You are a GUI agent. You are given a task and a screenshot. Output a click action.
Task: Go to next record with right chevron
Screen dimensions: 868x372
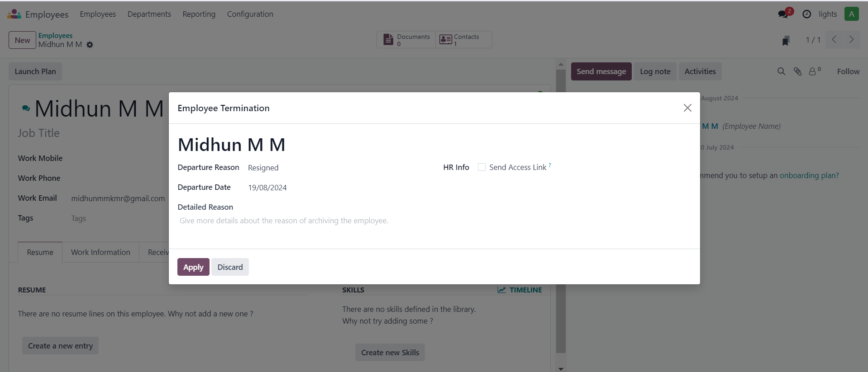[x=851, y=40]
